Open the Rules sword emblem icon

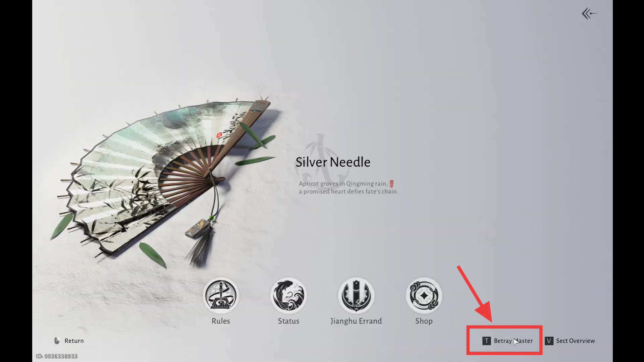pos(221,295)
